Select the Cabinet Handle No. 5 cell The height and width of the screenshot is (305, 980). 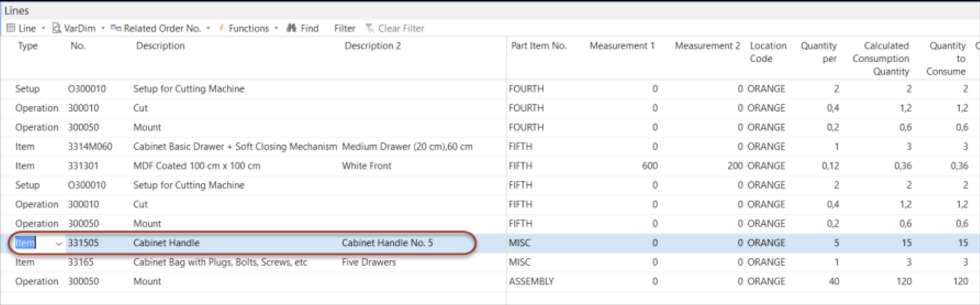(387, 243)
